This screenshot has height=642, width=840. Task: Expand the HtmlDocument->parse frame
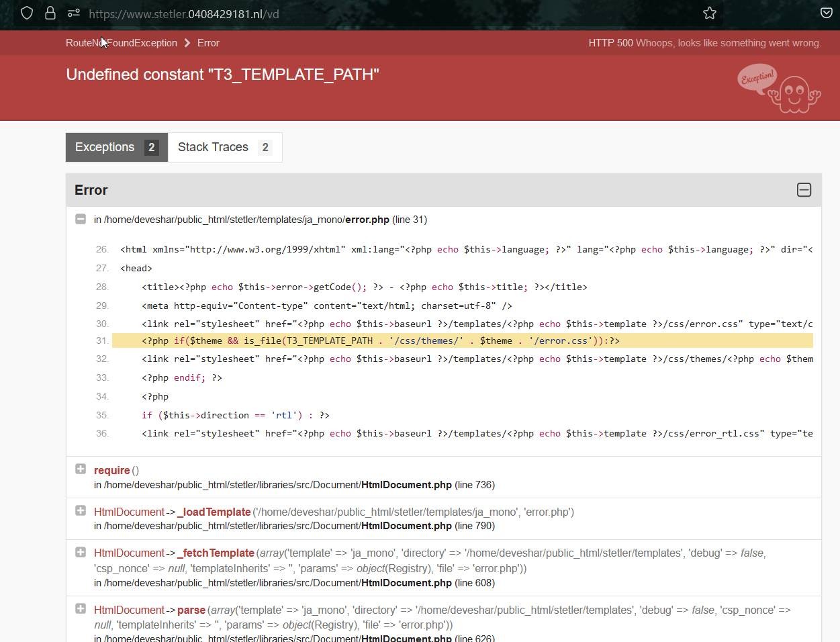pos(81,609)
